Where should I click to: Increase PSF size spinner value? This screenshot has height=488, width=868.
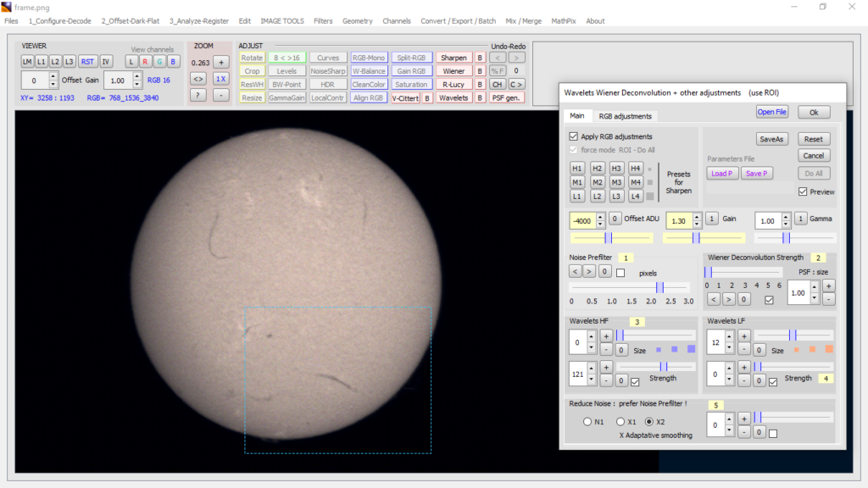815,288
